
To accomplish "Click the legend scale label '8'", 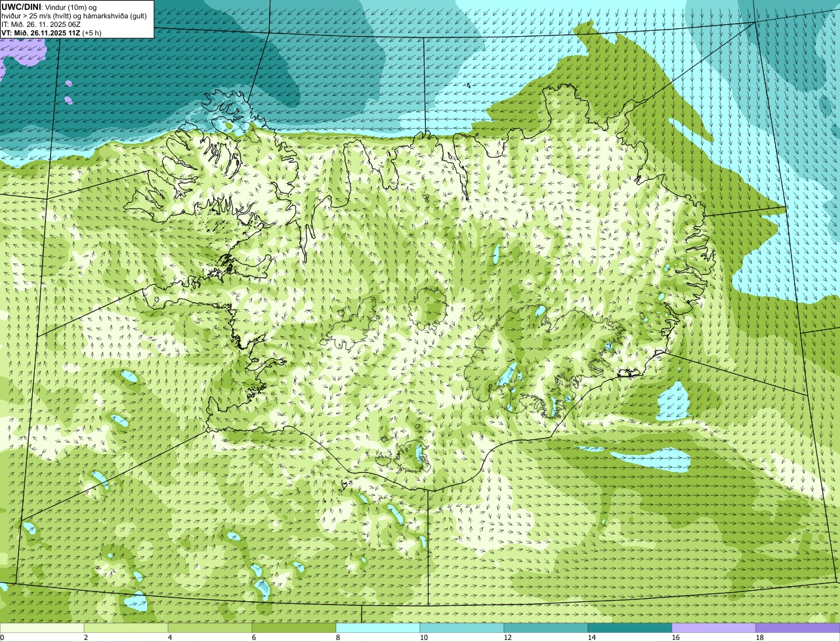I will coord(338,637).
